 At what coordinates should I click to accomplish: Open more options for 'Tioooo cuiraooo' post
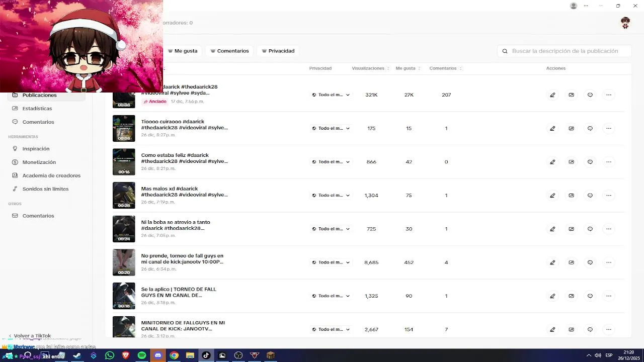(609, 128)
